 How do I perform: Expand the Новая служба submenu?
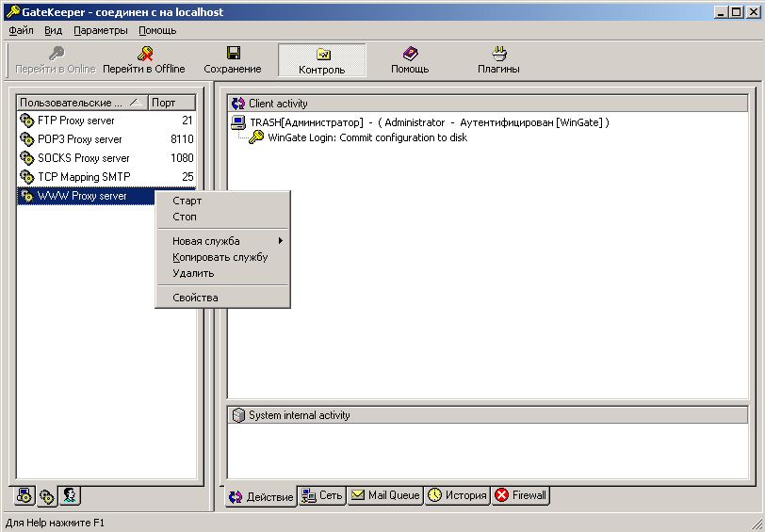(x=222, y=241)
